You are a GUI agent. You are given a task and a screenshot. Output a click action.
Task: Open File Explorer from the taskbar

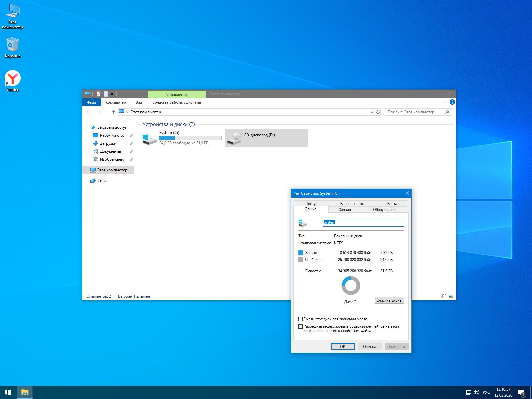(25, 392)
